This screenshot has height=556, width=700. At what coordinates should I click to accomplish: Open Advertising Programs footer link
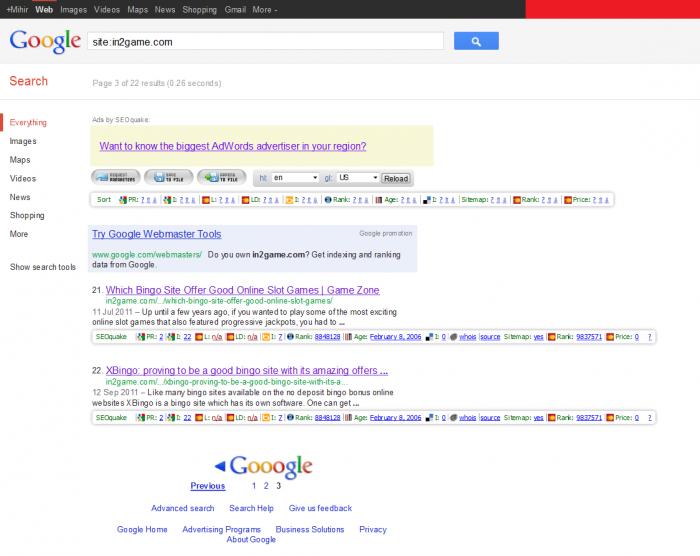tap(221, 529)
